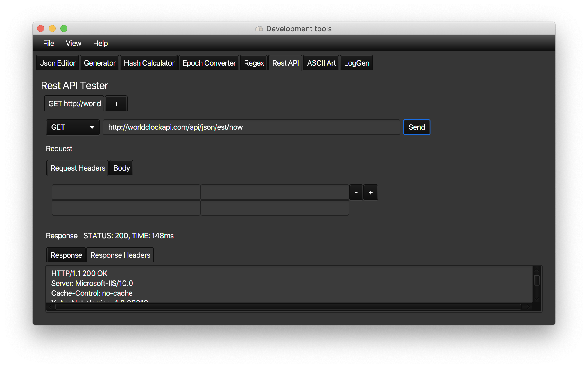Open the File menu
Screen dimensions: 588x368
[x=49, y=43]
